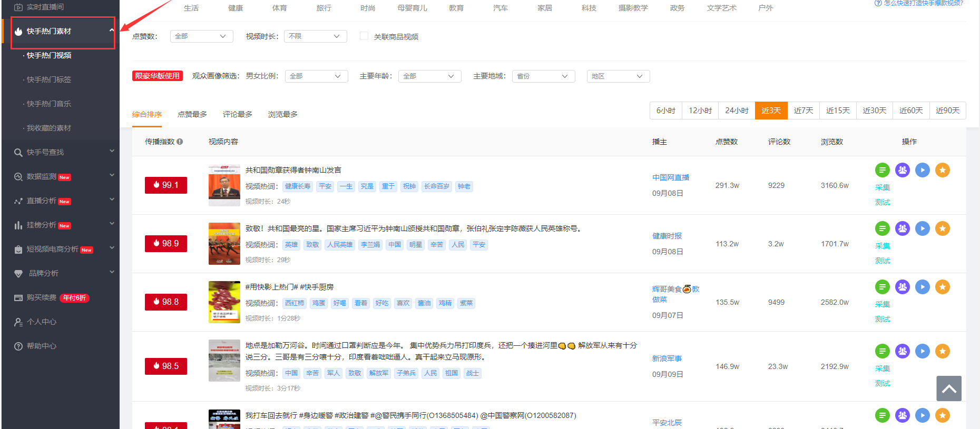Viewport: 980px width, 429px height.
Task: Choose the 母婴育儿 category filter
Action: click(x=413, y=8)
